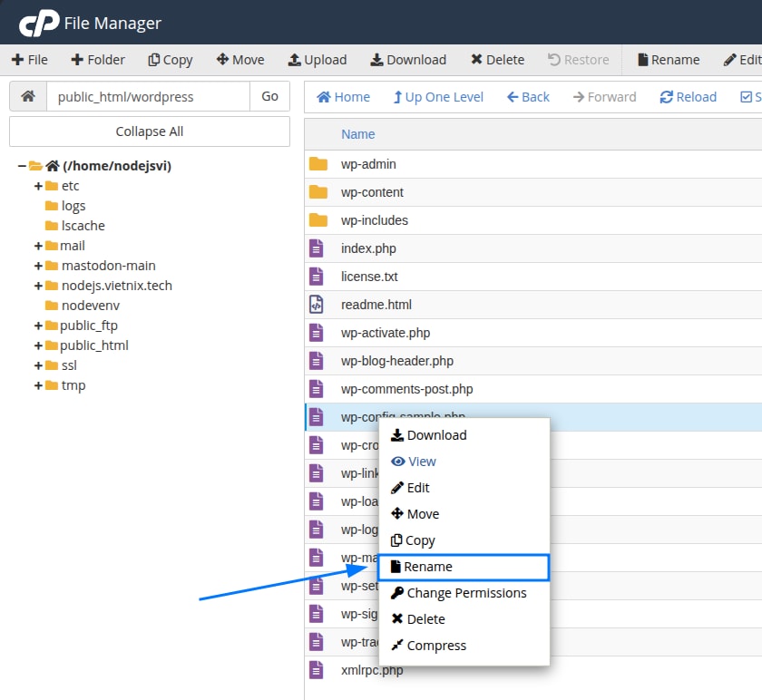Click the public_html/wordpress path input field
The image size is (762, 700).
(x=147, y=96)
